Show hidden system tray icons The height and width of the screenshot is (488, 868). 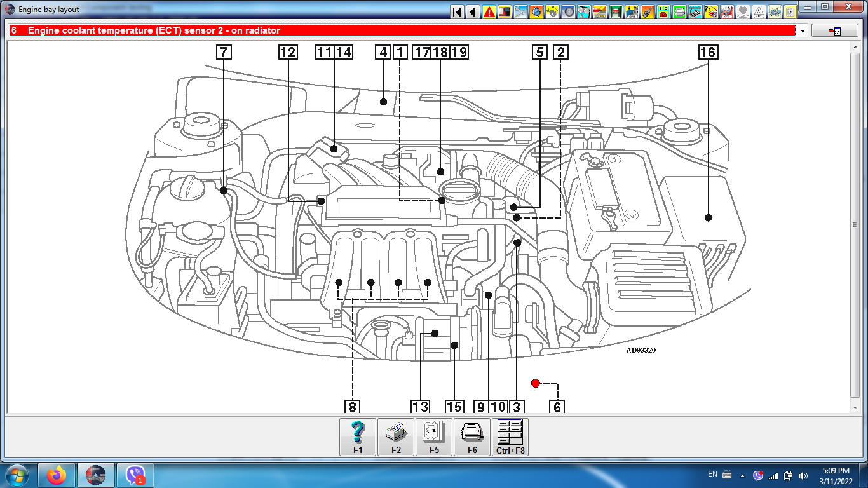click(x=742, y=475)
